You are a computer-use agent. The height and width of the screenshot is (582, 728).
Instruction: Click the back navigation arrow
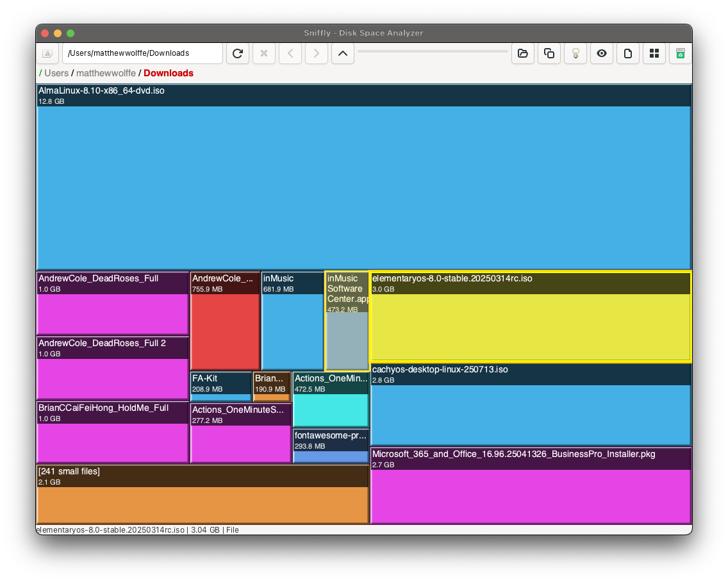tap(290, 53)
